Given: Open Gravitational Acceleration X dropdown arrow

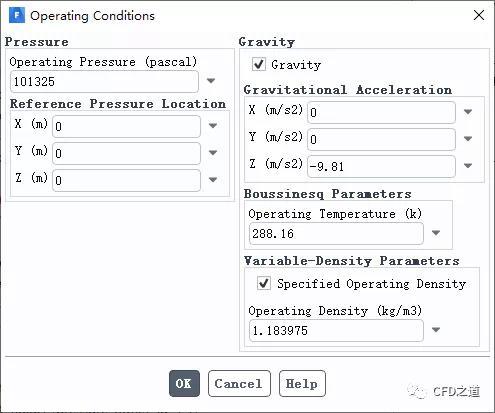Looking at the screenshot, I should pyautogui.click(x=468, y=112).
